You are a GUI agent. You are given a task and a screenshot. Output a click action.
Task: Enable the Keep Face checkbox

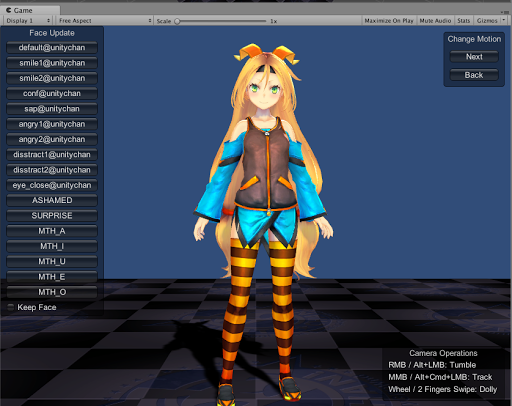[11, 307]
